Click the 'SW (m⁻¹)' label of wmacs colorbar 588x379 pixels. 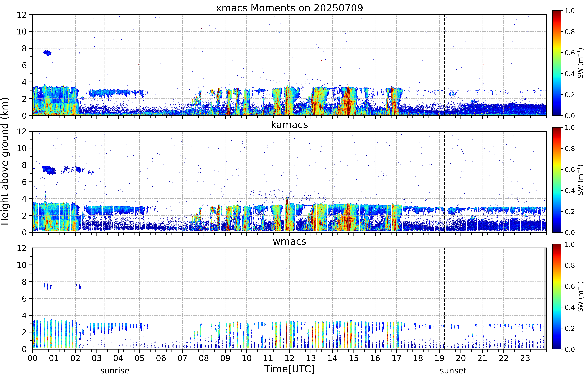pyautogui.click(x=580, y=297)
